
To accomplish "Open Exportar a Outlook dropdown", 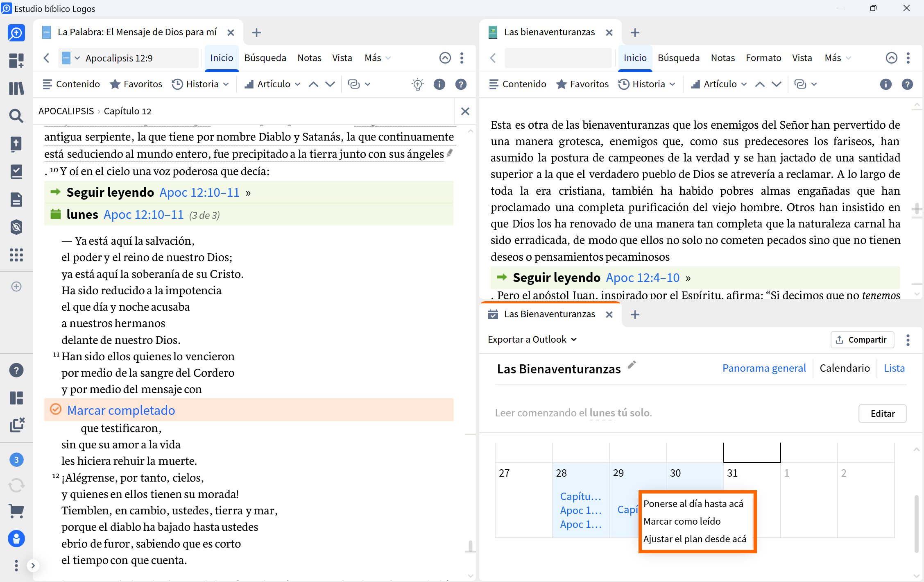I will coord(532,339).
